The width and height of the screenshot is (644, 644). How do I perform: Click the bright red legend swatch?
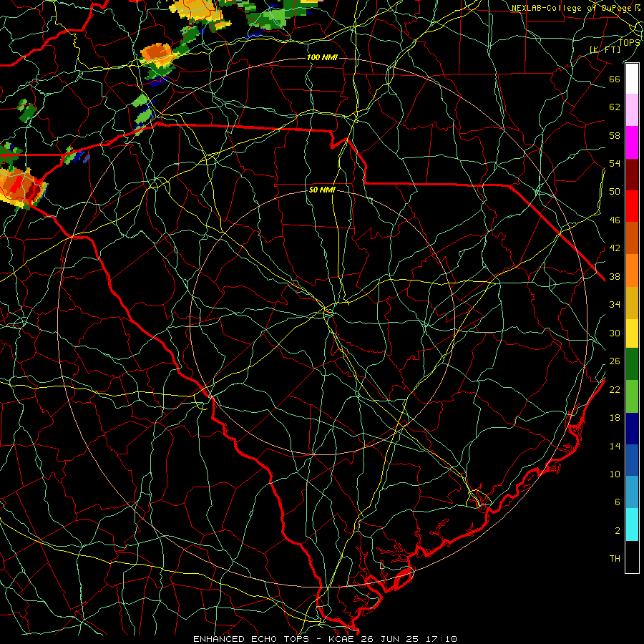tap(632, 206)
